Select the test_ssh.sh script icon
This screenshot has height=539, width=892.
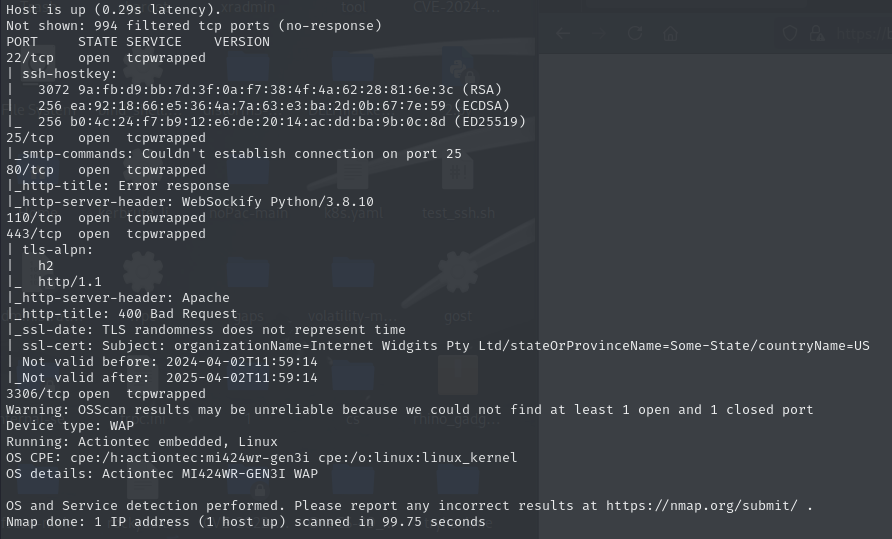(x=458, y=173)
